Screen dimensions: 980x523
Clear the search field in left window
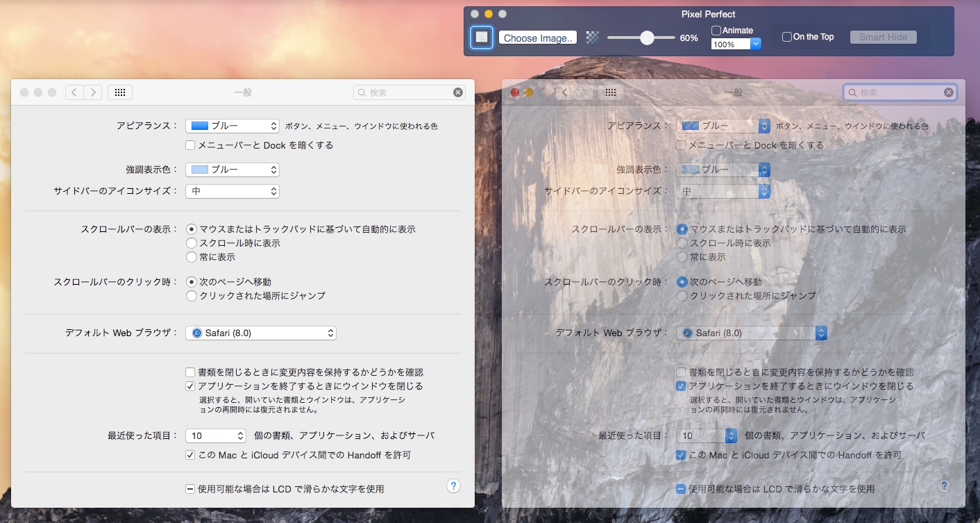click(458, 92)
